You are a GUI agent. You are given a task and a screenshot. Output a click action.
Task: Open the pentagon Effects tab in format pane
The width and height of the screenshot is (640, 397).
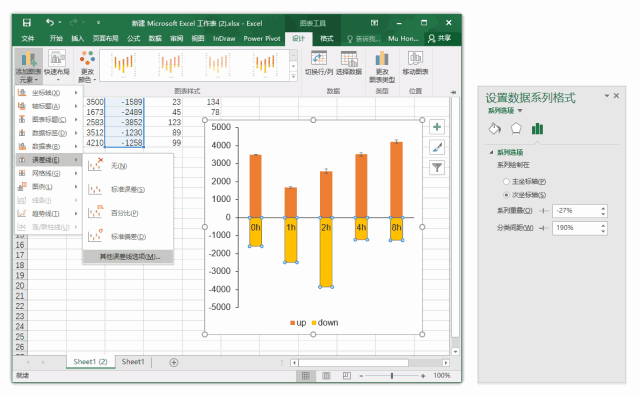click(x=516, y=129)
